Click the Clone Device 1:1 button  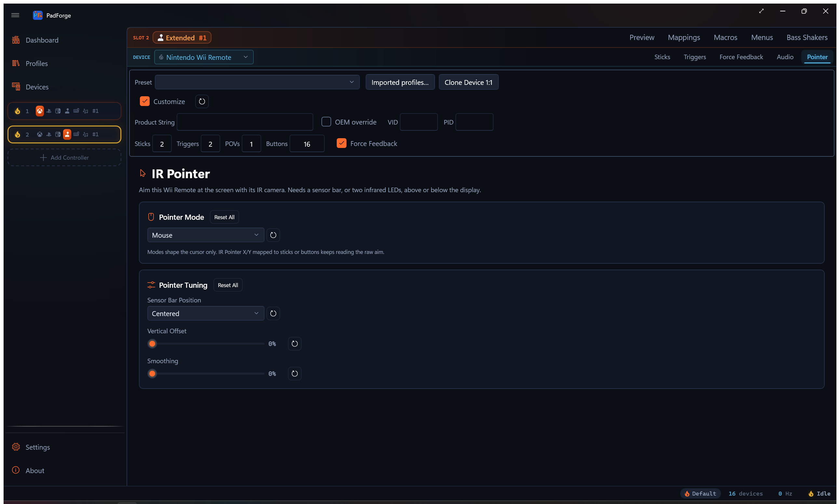click(x=468, y=82)
